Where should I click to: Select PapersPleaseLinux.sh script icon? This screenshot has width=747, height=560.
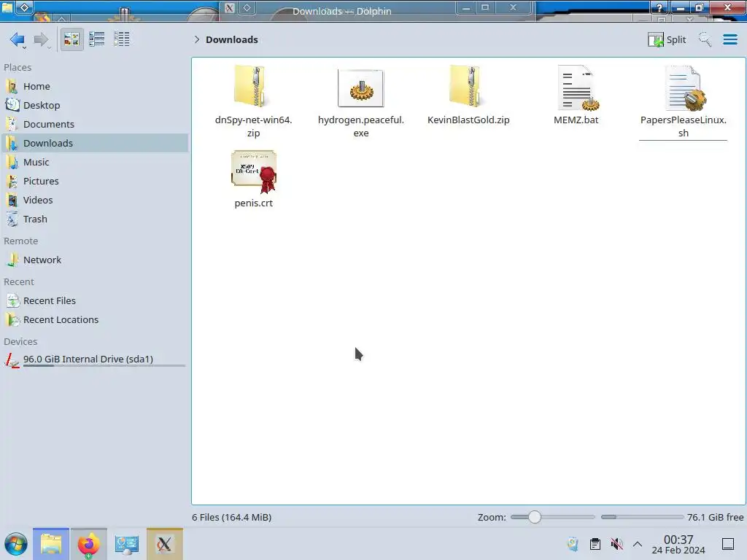tap(684, 88)
